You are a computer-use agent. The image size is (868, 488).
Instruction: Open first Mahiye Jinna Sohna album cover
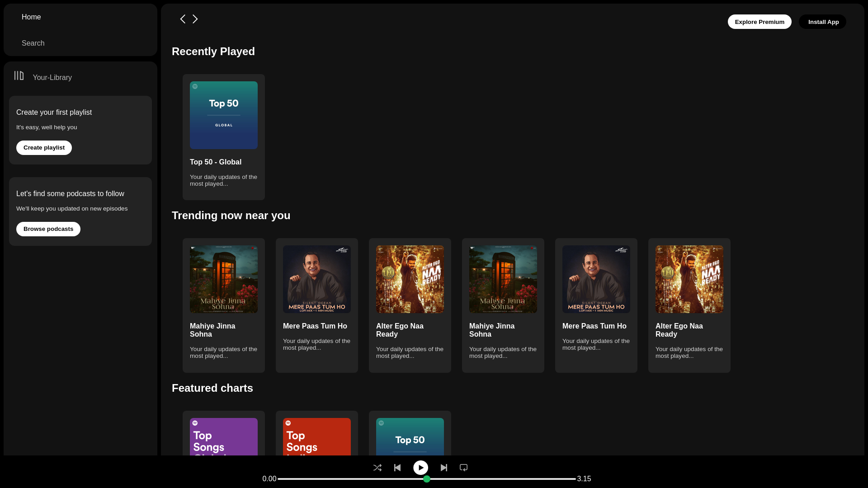[224, 279]
